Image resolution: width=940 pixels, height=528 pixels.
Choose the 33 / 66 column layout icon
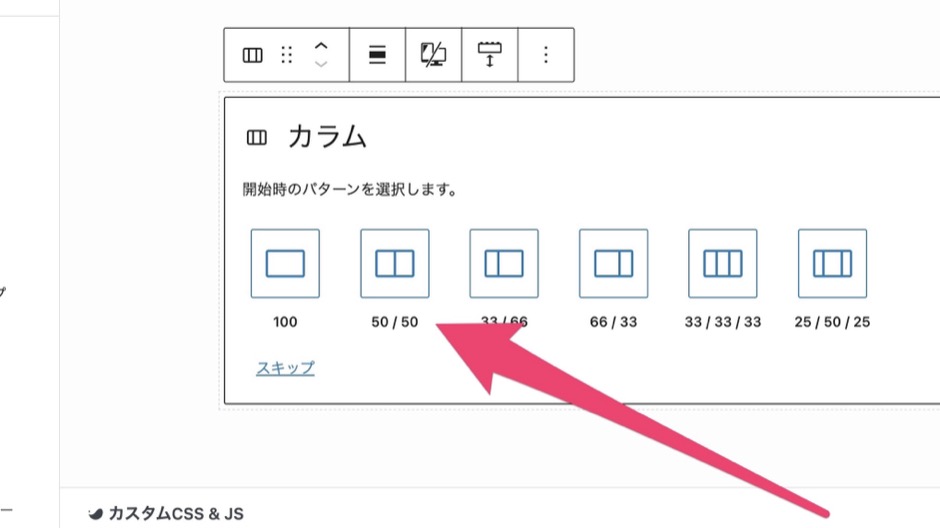[x=504, y=263]
